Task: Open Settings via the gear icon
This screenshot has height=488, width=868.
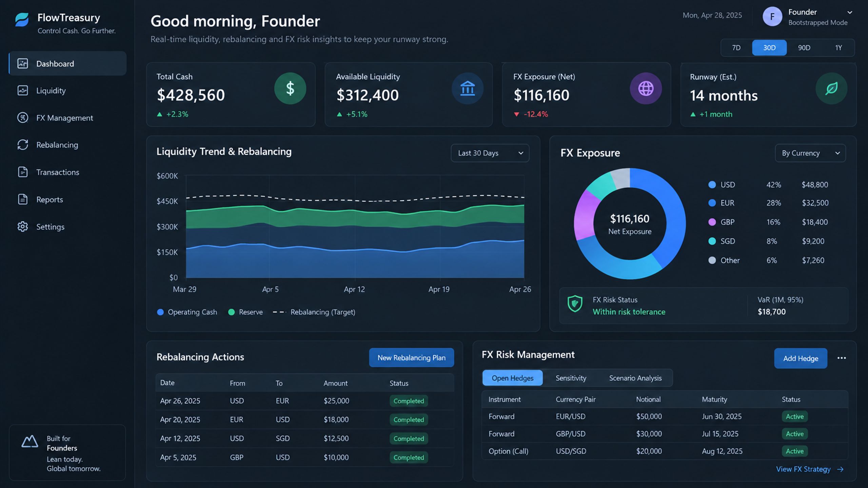Action: (x=23, y=226)
